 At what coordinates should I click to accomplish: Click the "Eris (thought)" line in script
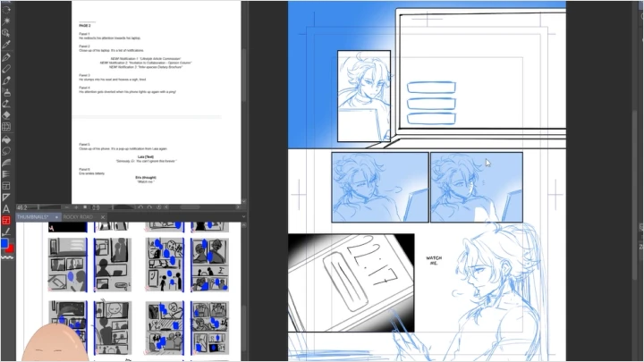coord(146,177)
